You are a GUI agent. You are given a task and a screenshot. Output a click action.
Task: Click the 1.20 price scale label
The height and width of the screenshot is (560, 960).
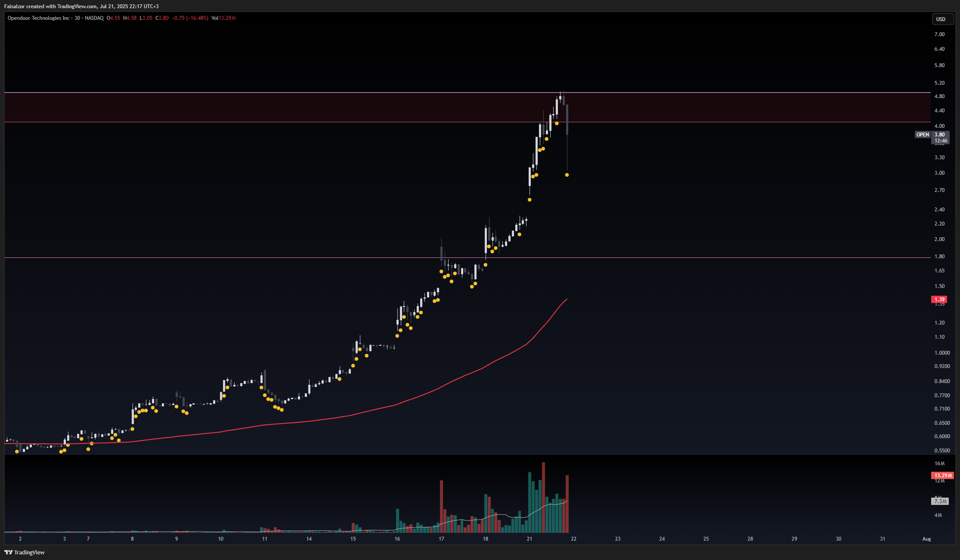[x=939, y=323]
